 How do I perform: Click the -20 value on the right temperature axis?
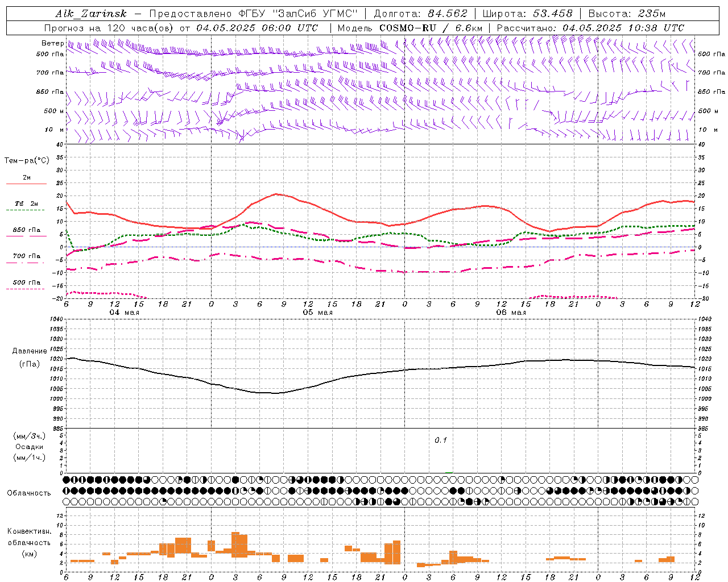[703, 298]
